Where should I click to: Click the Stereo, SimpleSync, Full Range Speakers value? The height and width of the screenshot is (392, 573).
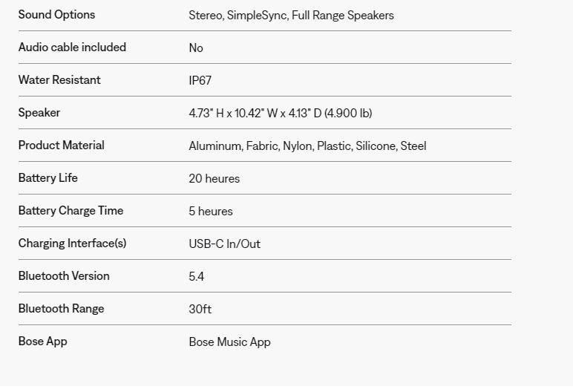pos(291,16)
